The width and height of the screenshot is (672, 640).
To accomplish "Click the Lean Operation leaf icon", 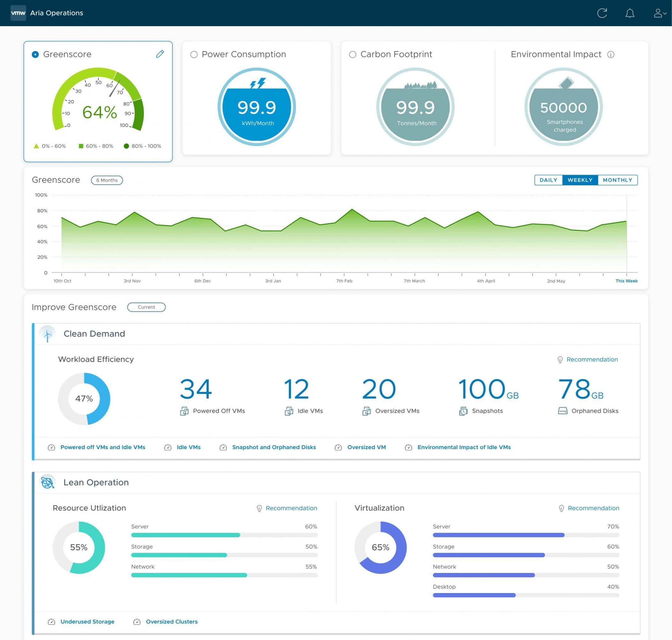I will 48,482.
